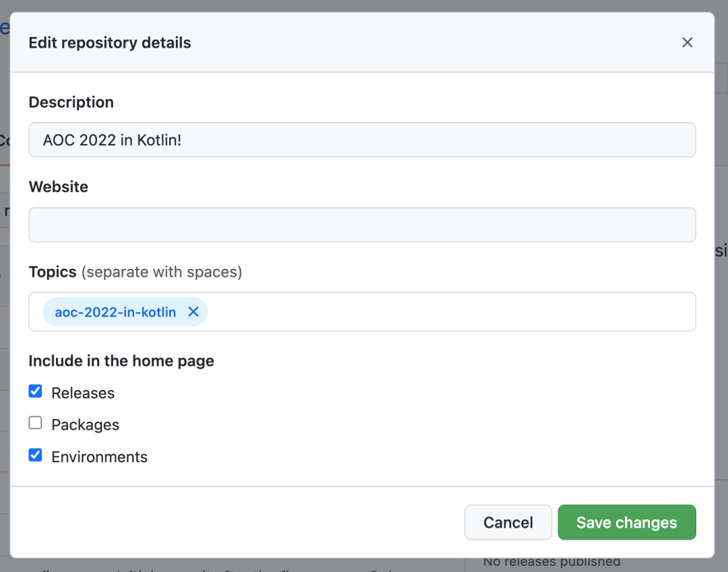Focus the empty Website field
728x572 pixels.
tap(362, 224)
